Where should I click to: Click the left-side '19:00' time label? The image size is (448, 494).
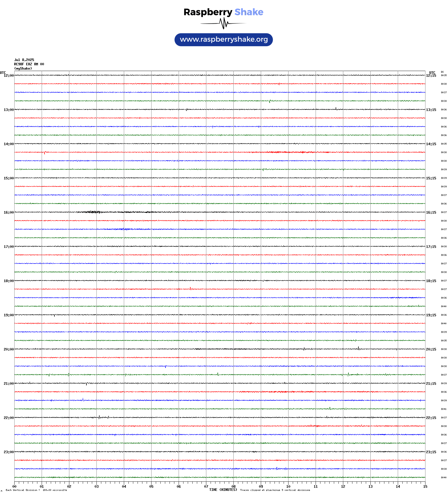9,315
